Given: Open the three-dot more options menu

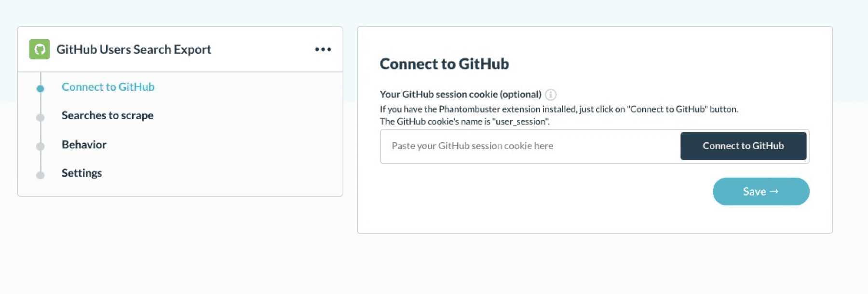Looking at the screenshot, I should click(323, 49).
